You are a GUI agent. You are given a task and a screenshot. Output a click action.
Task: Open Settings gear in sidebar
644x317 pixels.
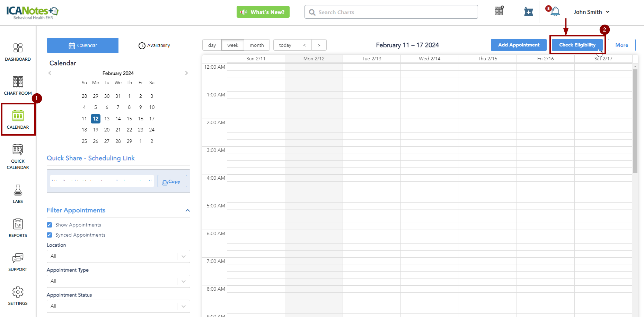18,296
